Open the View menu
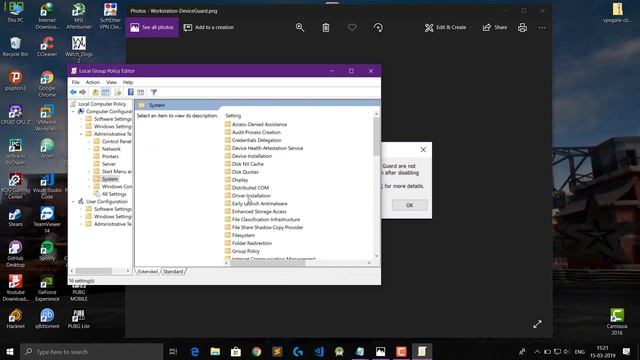 tap(111, 82)
